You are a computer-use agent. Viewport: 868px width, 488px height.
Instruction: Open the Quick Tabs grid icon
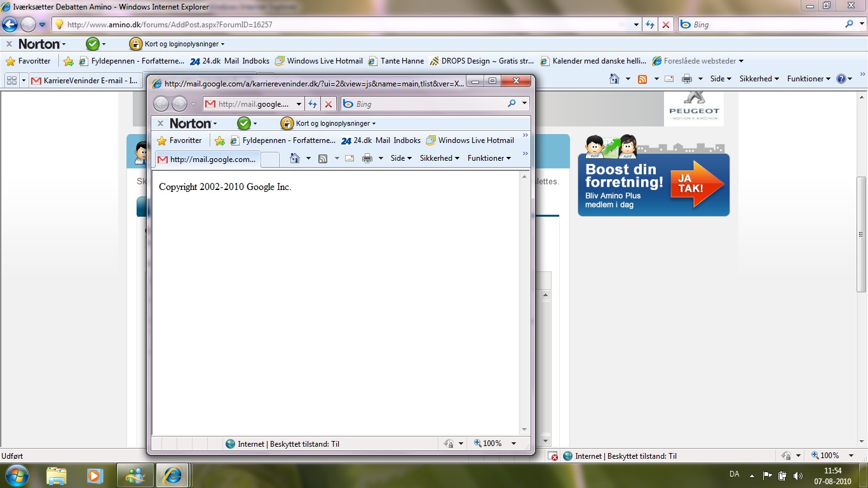[x=11, y=81]
